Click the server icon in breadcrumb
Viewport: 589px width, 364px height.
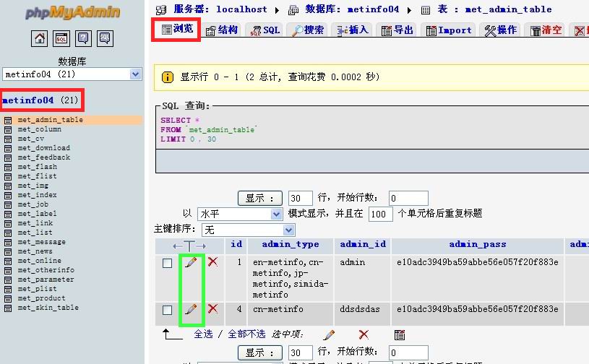pos(160,10)
